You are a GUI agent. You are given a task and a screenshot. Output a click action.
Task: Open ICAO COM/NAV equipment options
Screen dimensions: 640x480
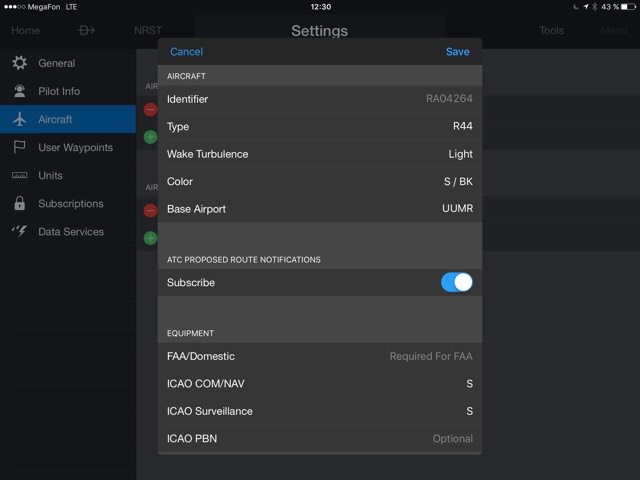(x=320, y=384)
